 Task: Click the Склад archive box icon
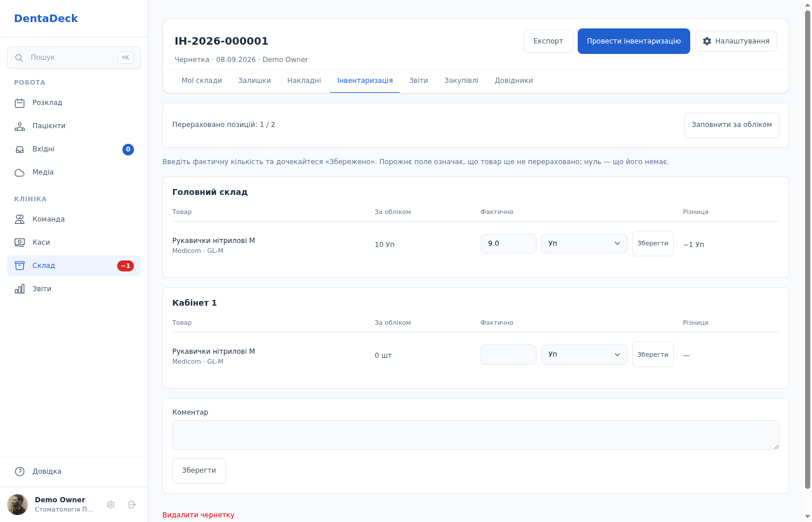point(20,266)
